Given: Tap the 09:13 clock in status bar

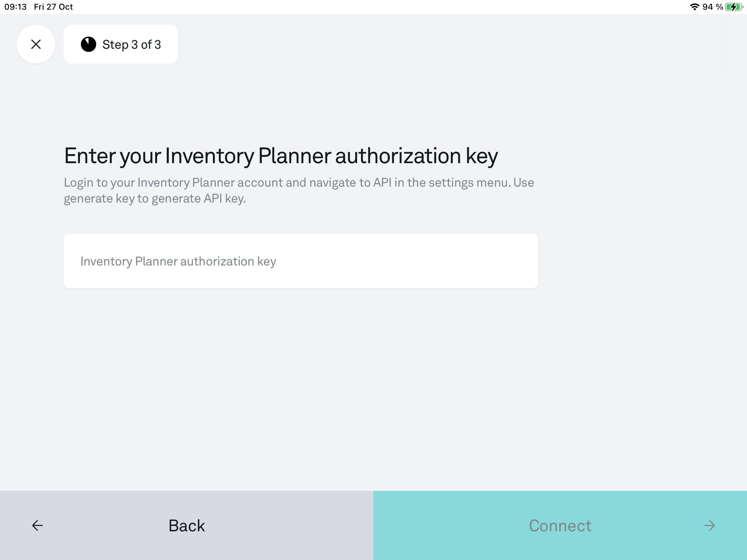Looking at the screenshot, I should point(16,7).
